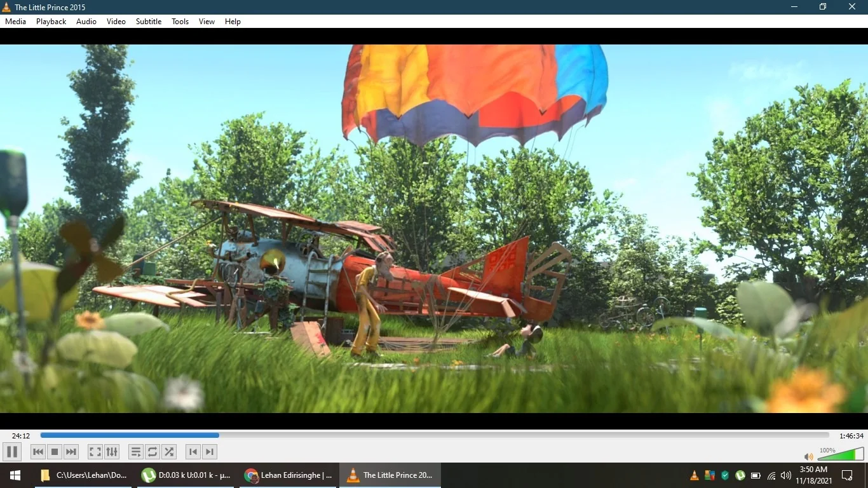
Task: Open the Windows notification center
Action: coord(847,475)
